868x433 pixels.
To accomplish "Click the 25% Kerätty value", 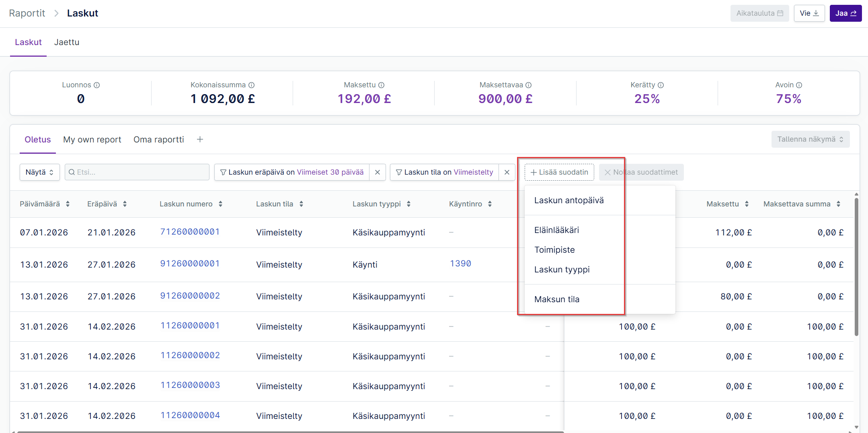I will [647, 99].
